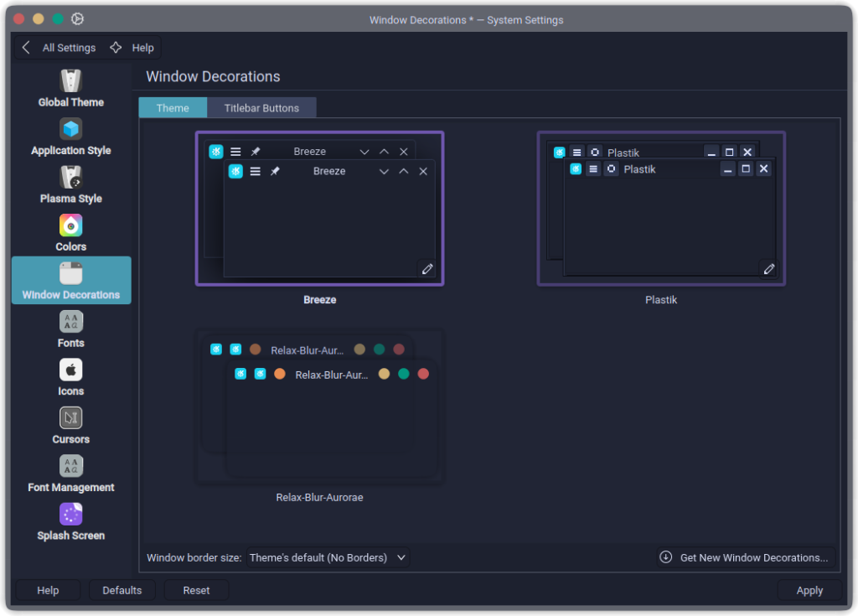Click the Defaults button

(x=122, y=590)
